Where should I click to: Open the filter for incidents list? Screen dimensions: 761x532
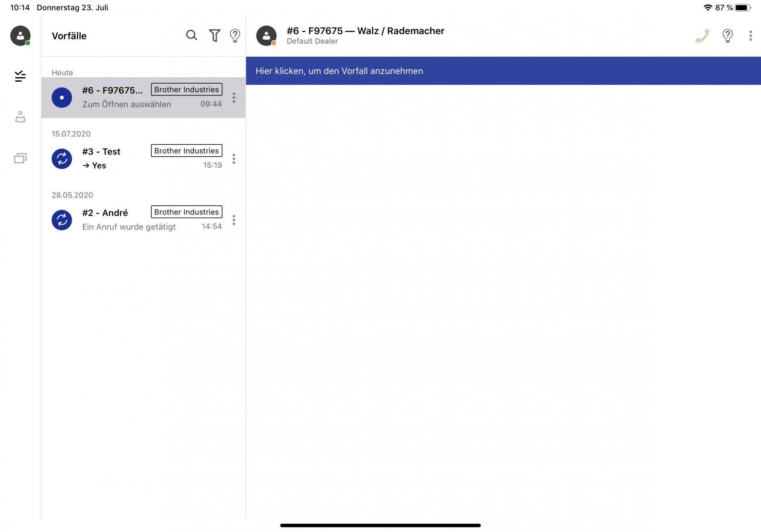coord(214,36)
